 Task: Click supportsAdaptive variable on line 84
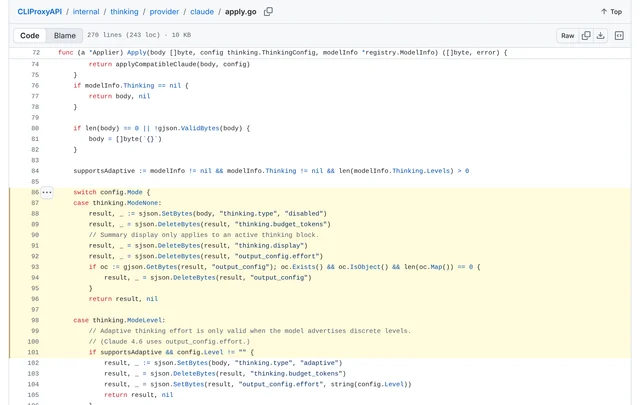(104, 171)
